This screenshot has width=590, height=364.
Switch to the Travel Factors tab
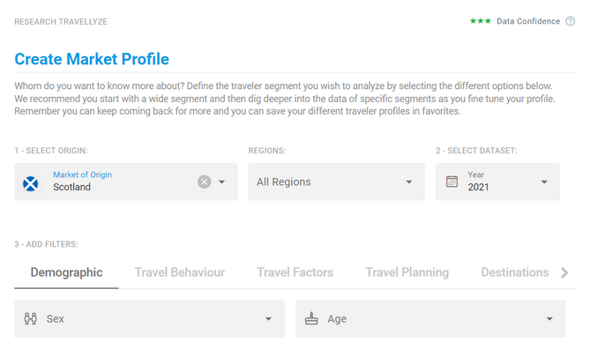[295, 272]
